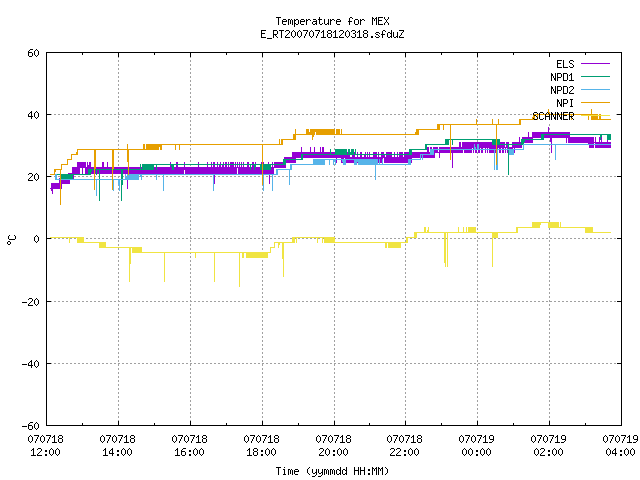The height and width of the screenshot is (480, 640).
Task: Click the light blue NPD2 legend line sample
Action: [595, 90]
